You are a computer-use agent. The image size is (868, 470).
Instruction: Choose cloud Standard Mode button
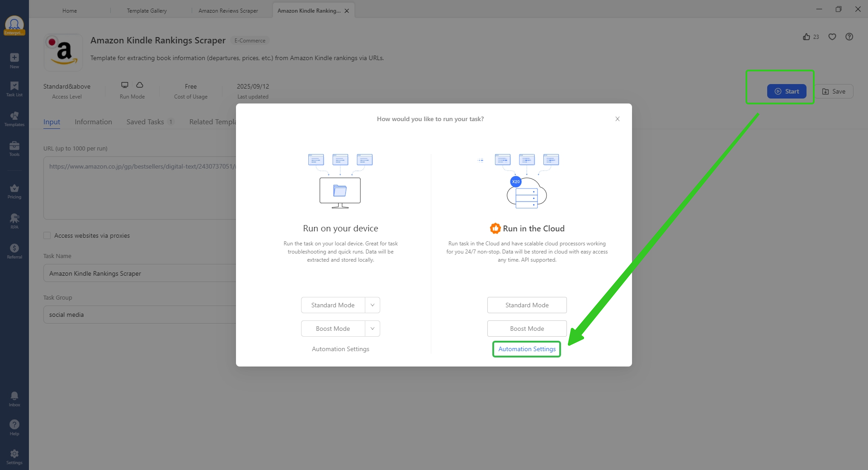(x=527, y=305)
